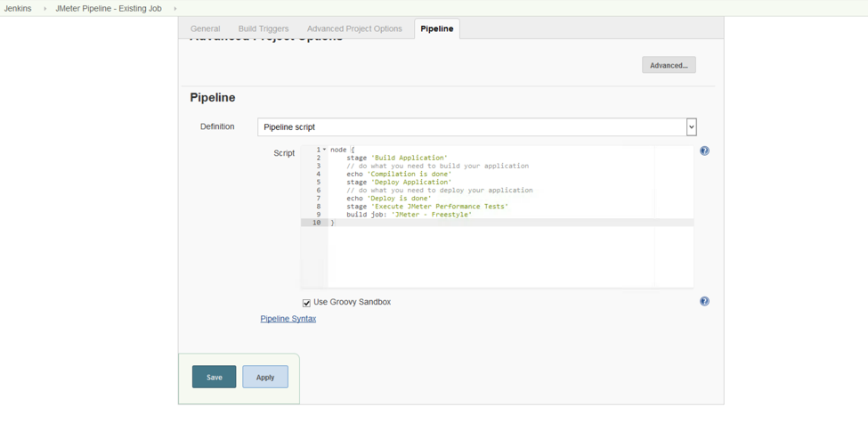Click line number 10 in the gutter
This screenshot has height=423, width=868.
(x=316, y=223)
